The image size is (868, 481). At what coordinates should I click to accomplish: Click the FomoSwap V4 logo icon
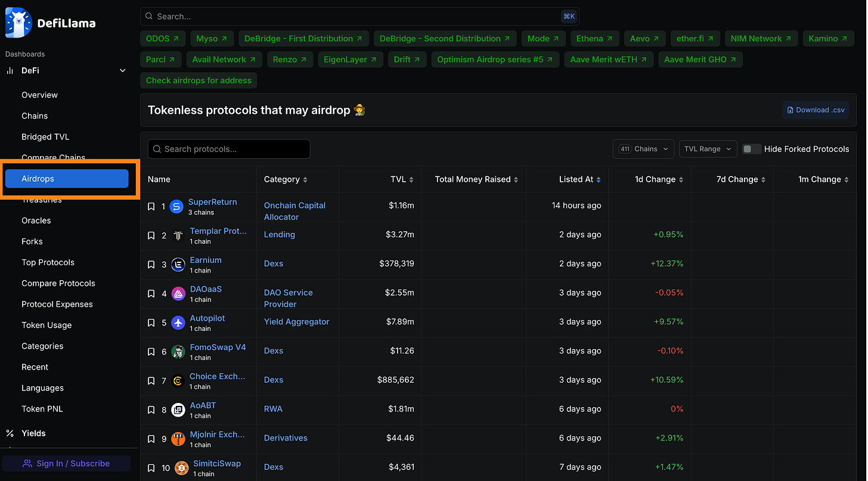pyautogui.click(x=178, y=352)
